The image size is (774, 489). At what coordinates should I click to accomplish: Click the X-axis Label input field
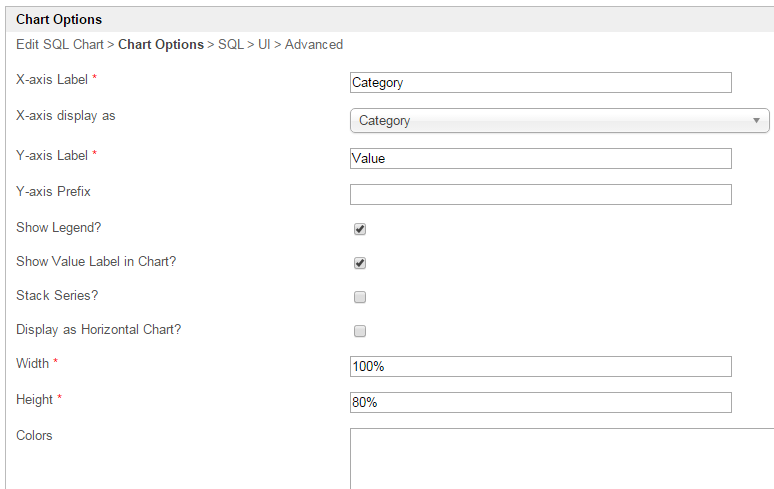(x=540, y=83)
